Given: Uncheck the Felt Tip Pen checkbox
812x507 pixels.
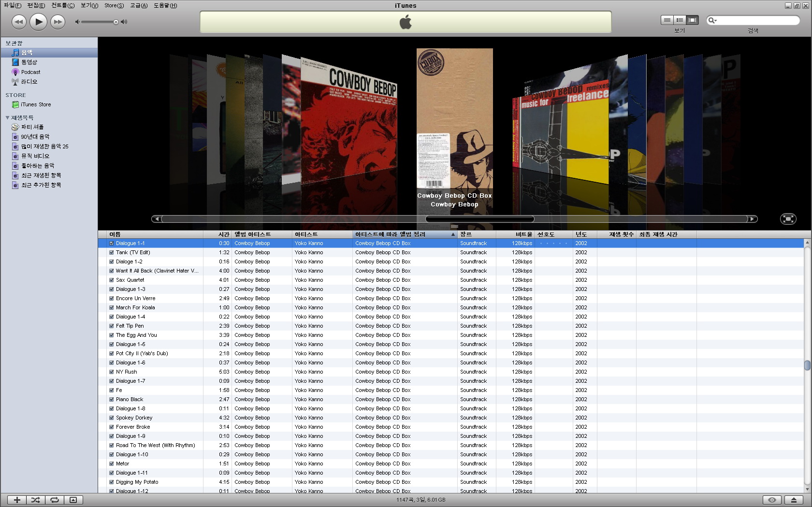Looking at the screenshot, I should 112,326.
